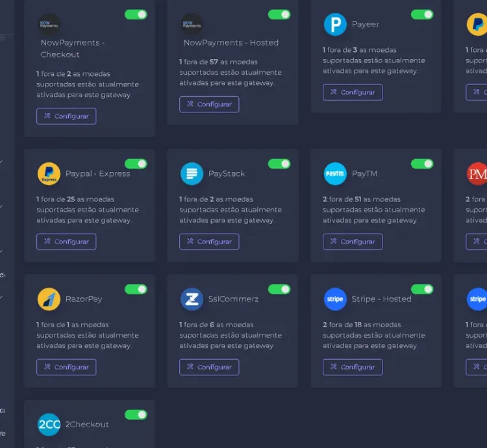Configure the PayTM gateway

[353, 242]
